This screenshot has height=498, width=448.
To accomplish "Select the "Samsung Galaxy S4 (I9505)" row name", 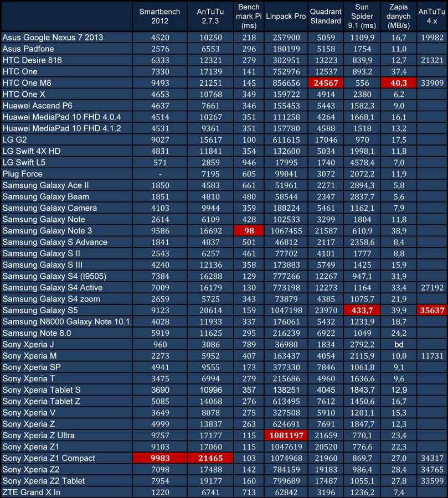I will click(x=54, y=276).
